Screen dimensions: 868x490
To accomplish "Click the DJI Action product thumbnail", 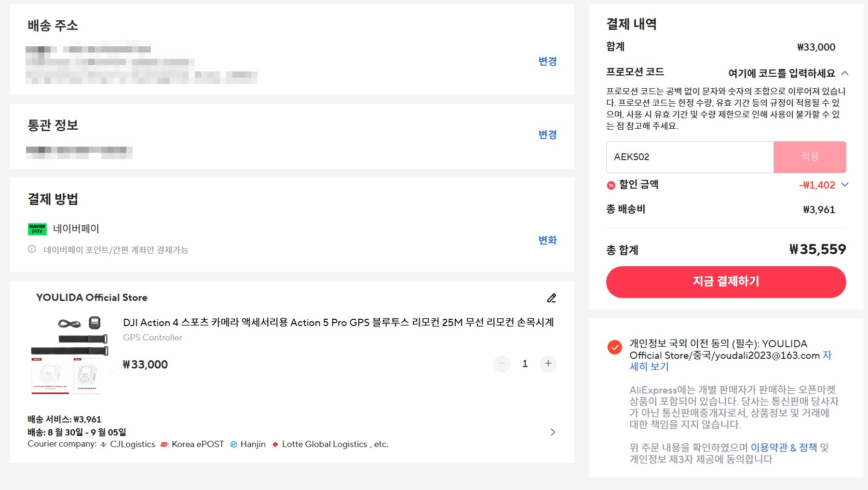I will coord(70,356).
